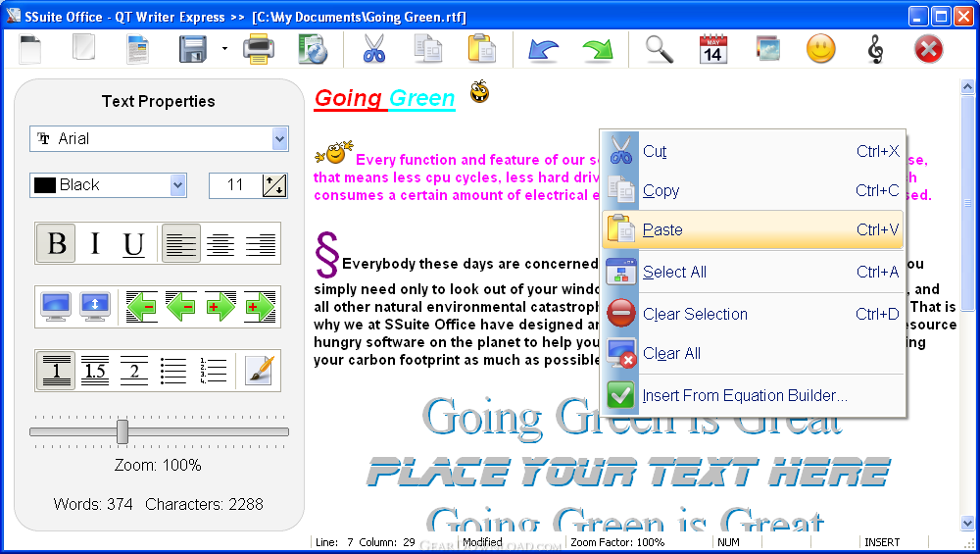
Task: Insert a smiley emoticon
Action: click(x=821, y=48)
